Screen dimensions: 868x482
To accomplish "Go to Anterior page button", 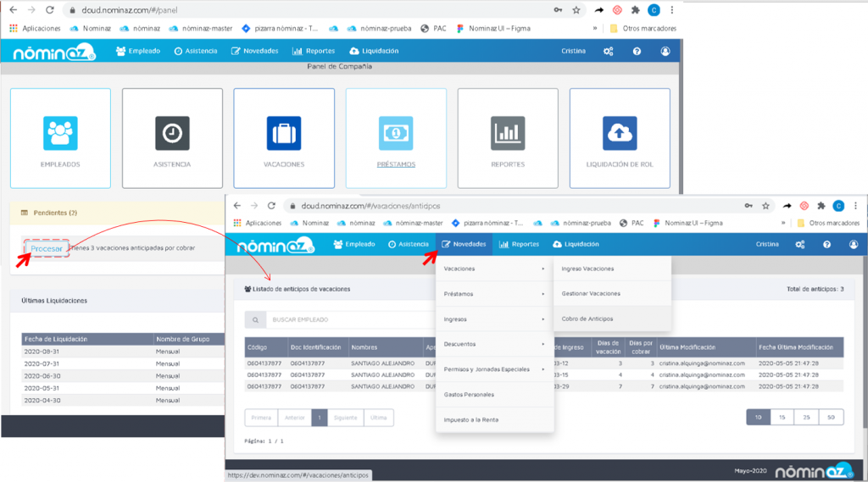I will point(294,418).
